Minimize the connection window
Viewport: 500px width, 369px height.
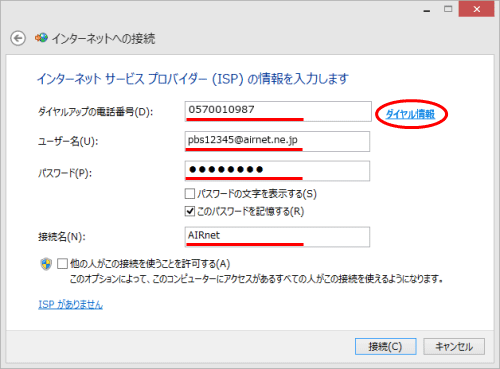427,10
